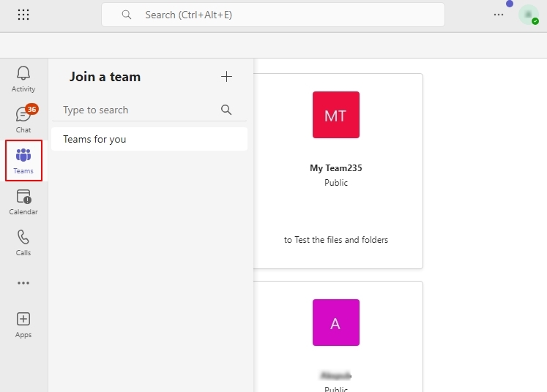Click the 'to Test the files and folders' description
547x392 pixels.
tap(336, 240)
